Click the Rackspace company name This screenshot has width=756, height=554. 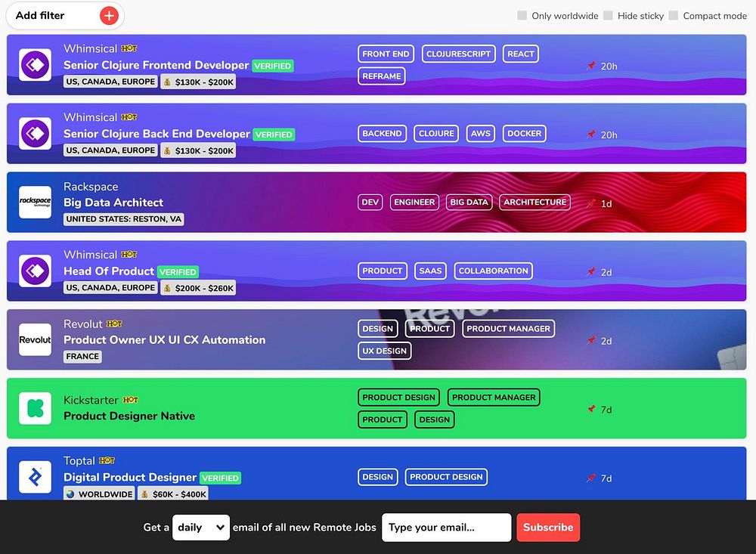(91, 187)
